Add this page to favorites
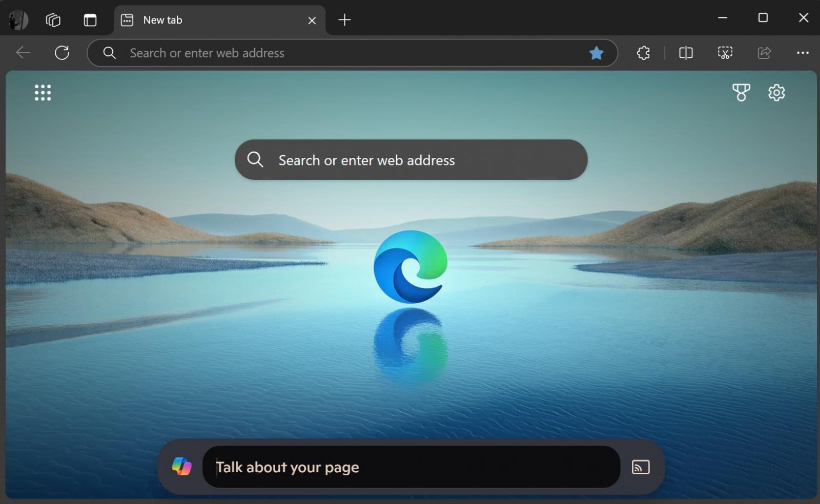The width and height of the screenshot is (820, 504). 597,53
